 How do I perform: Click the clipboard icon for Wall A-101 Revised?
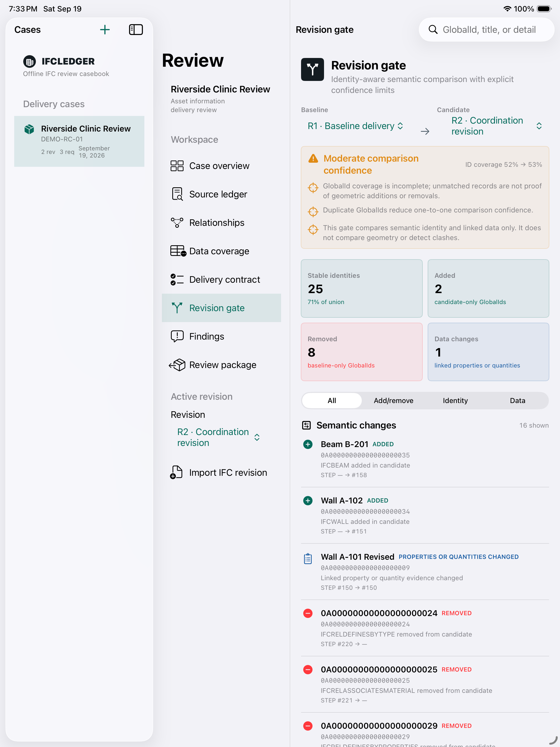point(308,559)
